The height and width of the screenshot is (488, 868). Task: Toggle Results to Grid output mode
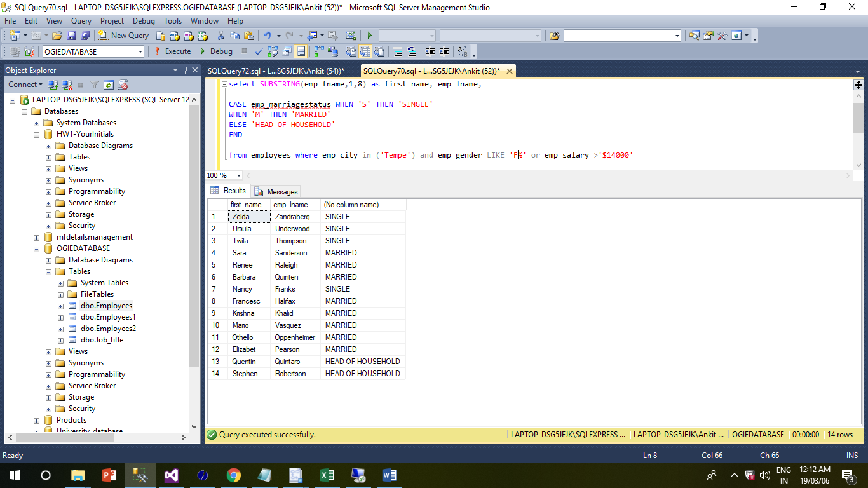(365, 51)
